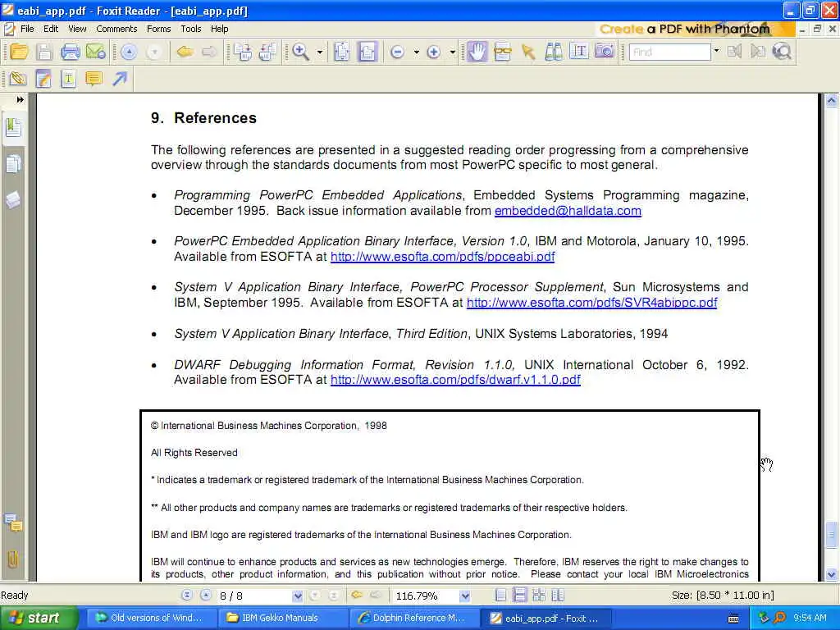Click into the Find text field
Viewport: 840px width, 630px height.
coord(669,52)
